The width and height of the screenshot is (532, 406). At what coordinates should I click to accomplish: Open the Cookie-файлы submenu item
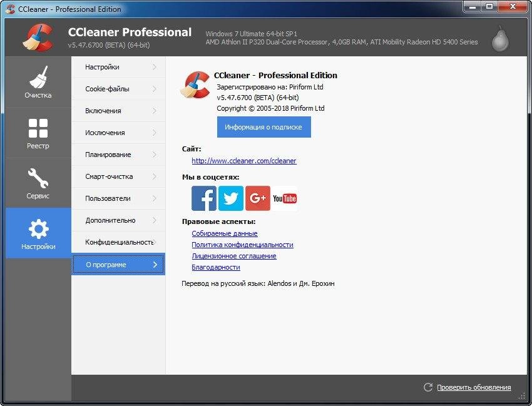point(118,89)
